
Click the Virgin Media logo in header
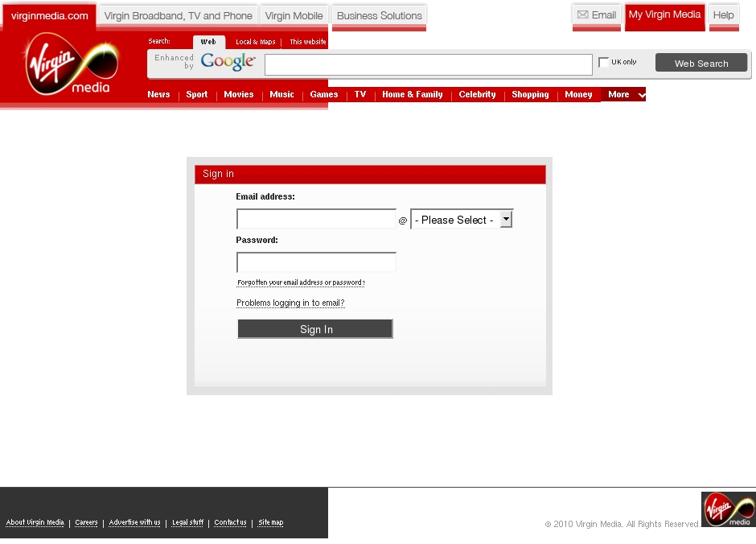click(x=72, y=64)
